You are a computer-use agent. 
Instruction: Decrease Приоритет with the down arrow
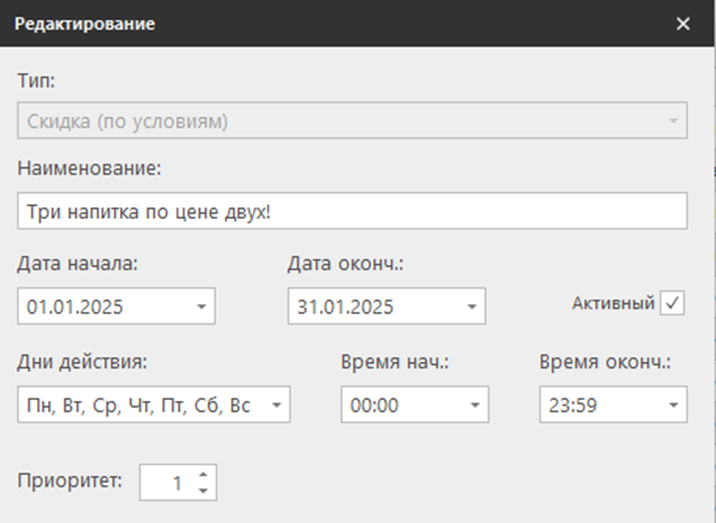(203, 490)
